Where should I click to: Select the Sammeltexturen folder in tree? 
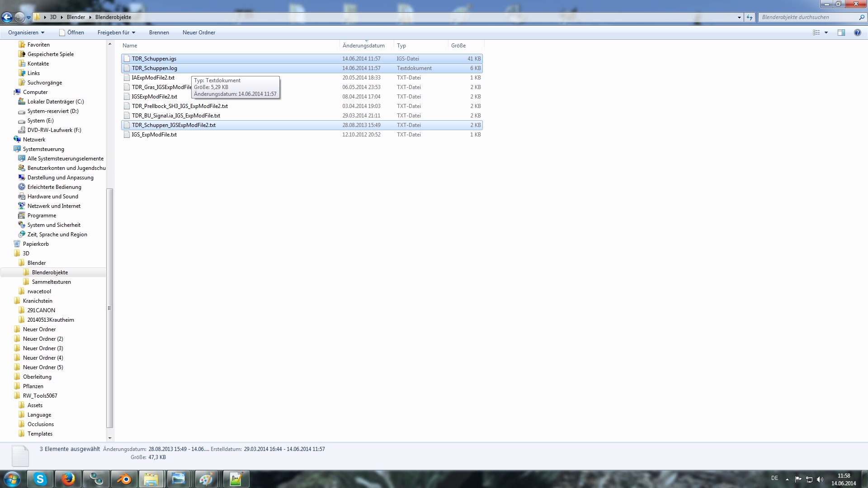point(51,282)
